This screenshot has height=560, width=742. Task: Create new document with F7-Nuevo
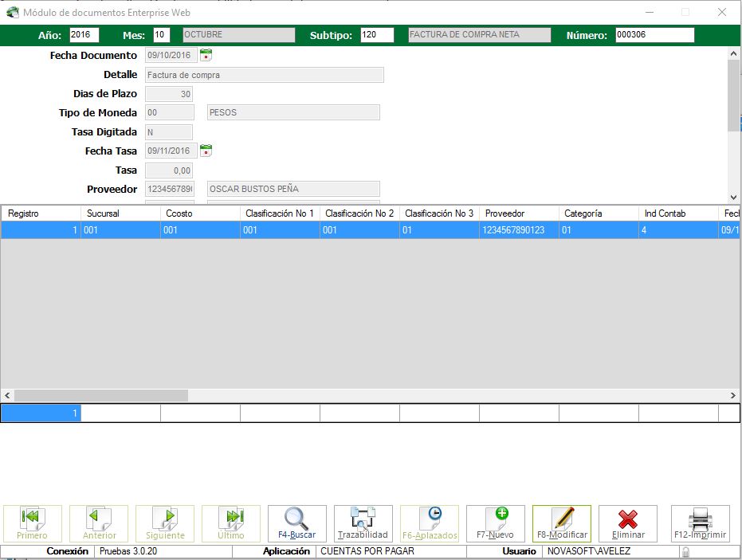(x=496, y=523)
